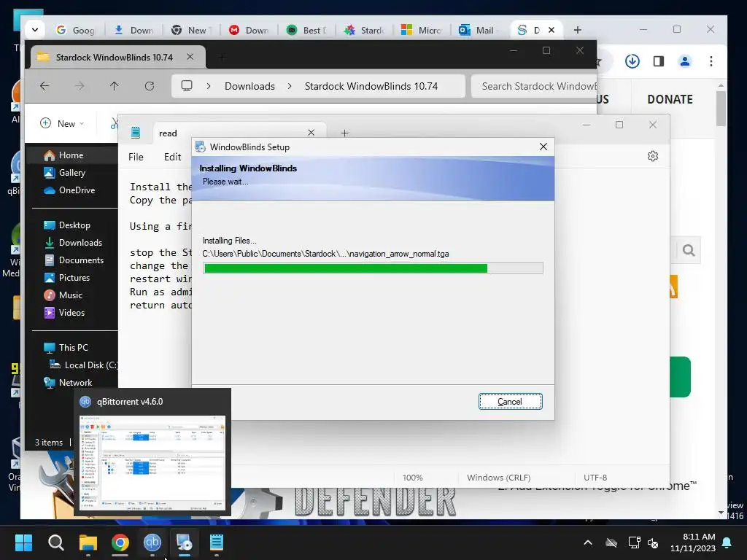Screen dimensions: 747x560
Task: Click the DONATE link on the webpage
Action: click(x=670, y=99)
